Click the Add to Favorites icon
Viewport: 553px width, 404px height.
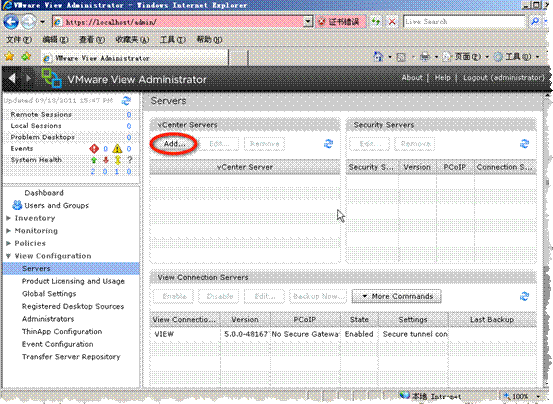(x=26, y=56)
